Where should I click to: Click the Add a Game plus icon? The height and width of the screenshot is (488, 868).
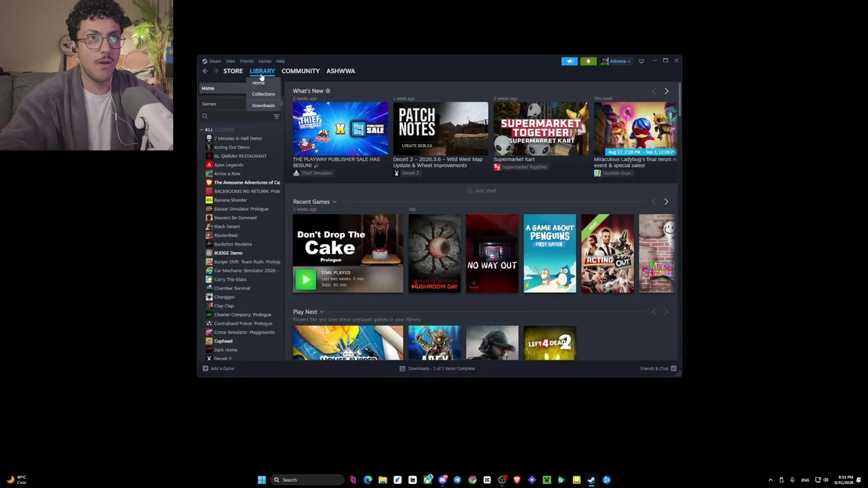205,369
